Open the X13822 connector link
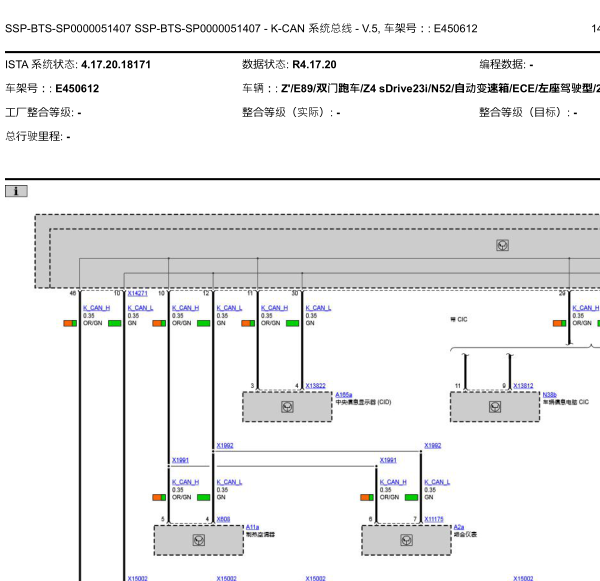 coord(315,385)
